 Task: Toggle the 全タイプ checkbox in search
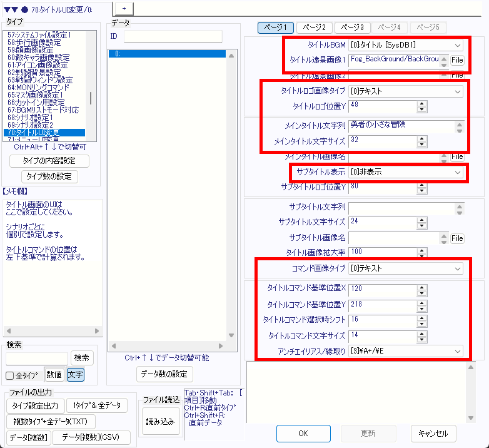coord(10,375)
